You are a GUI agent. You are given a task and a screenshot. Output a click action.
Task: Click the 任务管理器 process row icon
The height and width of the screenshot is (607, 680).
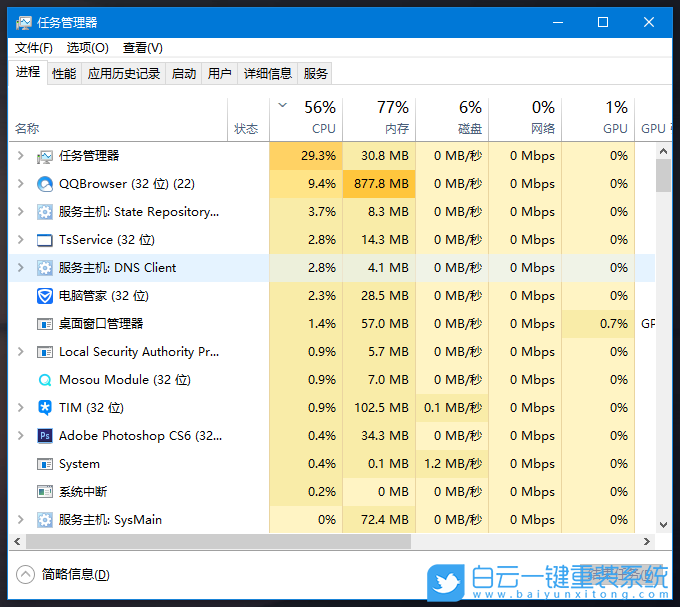click(45, 156)
